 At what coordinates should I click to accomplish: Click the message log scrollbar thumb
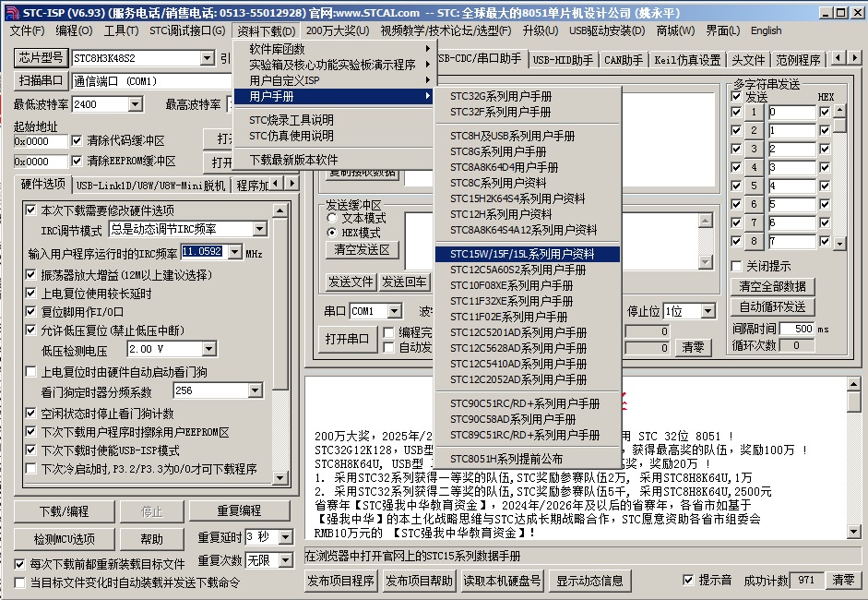(853, 402)
